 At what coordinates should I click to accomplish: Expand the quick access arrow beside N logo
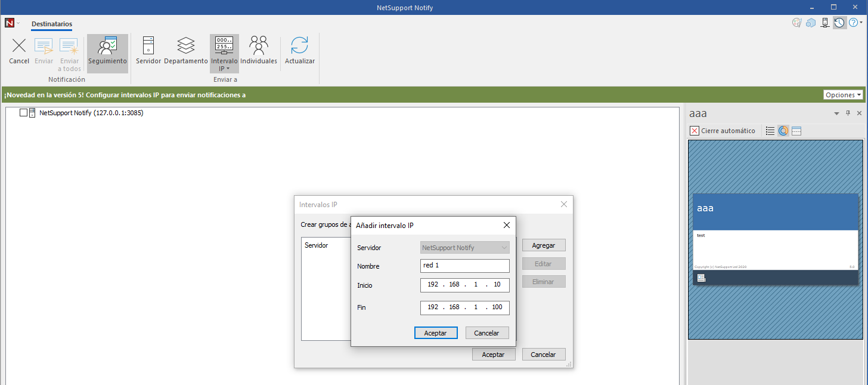[18, 23]
